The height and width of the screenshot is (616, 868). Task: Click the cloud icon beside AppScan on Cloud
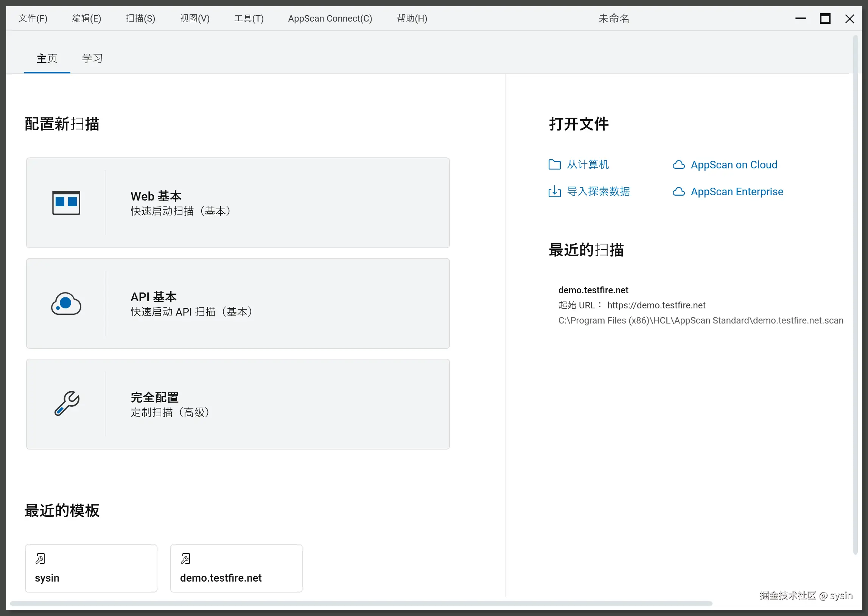point(678,165)
